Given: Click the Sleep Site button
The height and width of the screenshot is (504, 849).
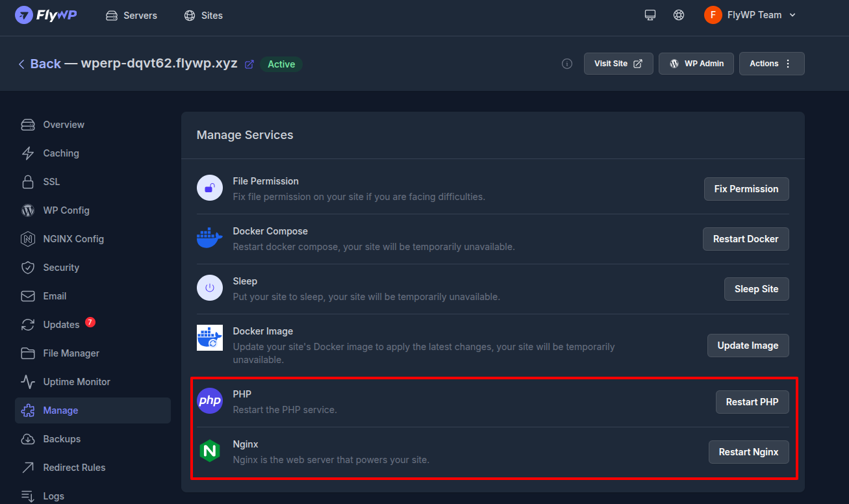Looking at the screenshot, I should pos(757,289).
